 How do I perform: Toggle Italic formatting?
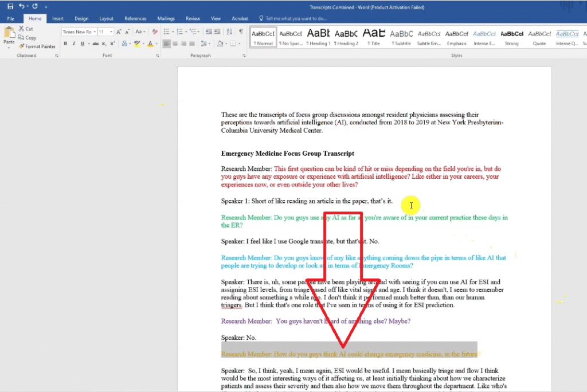73,44
